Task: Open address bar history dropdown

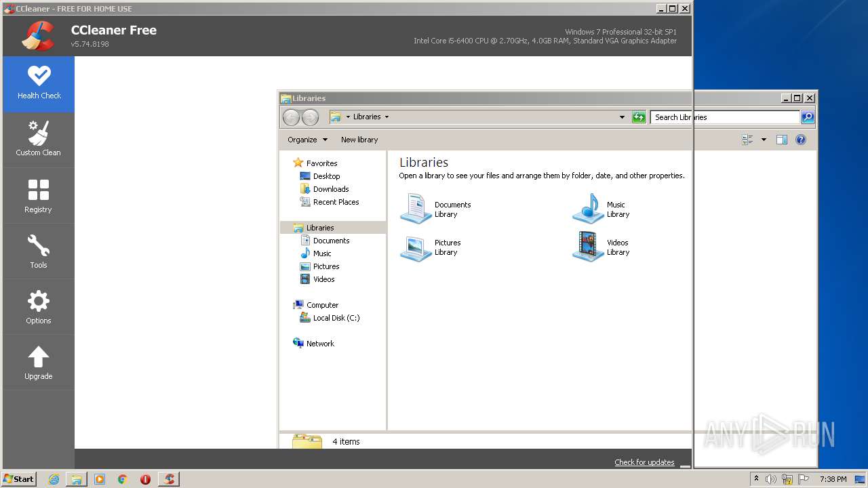Action: [622, 117]
